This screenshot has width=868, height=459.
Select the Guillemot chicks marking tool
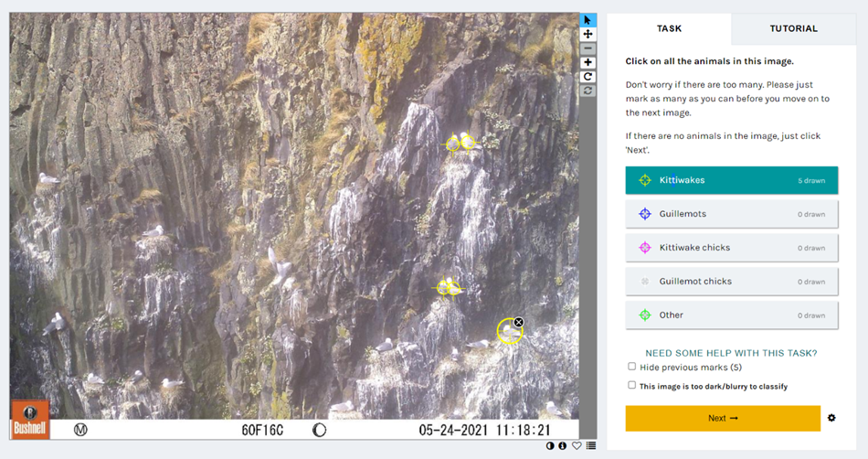click(x=731, y=282)
